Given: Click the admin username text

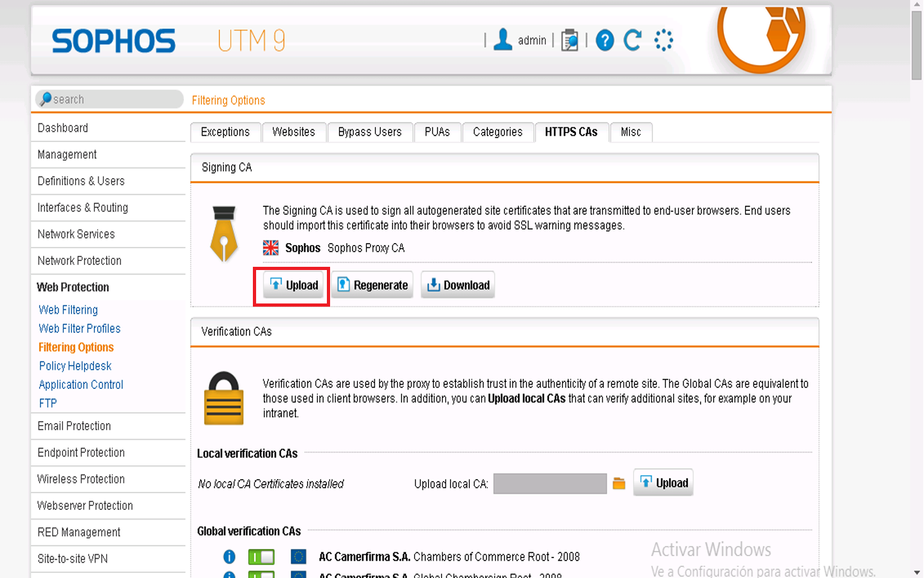Looking at the screenshot, I should (x=532, y=41).
